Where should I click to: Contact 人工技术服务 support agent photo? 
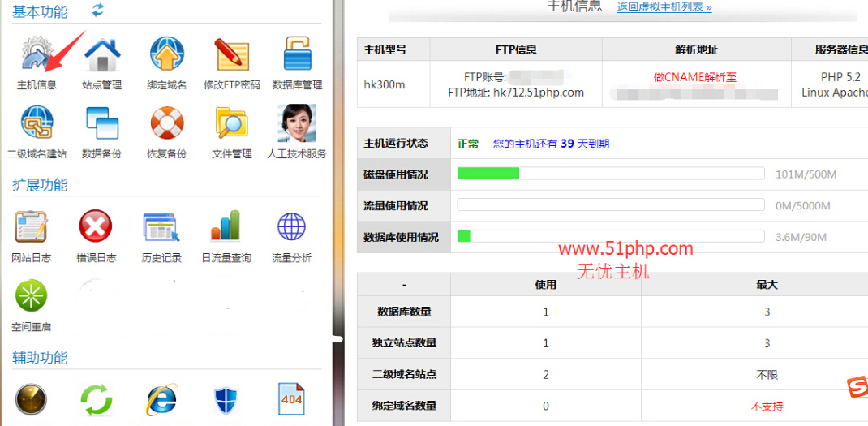[297, 123]
